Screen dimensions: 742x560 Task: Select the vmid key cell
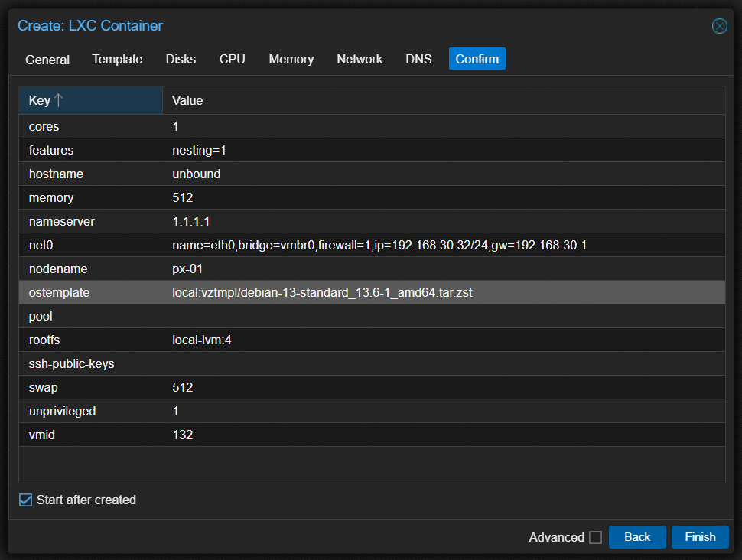90,435
